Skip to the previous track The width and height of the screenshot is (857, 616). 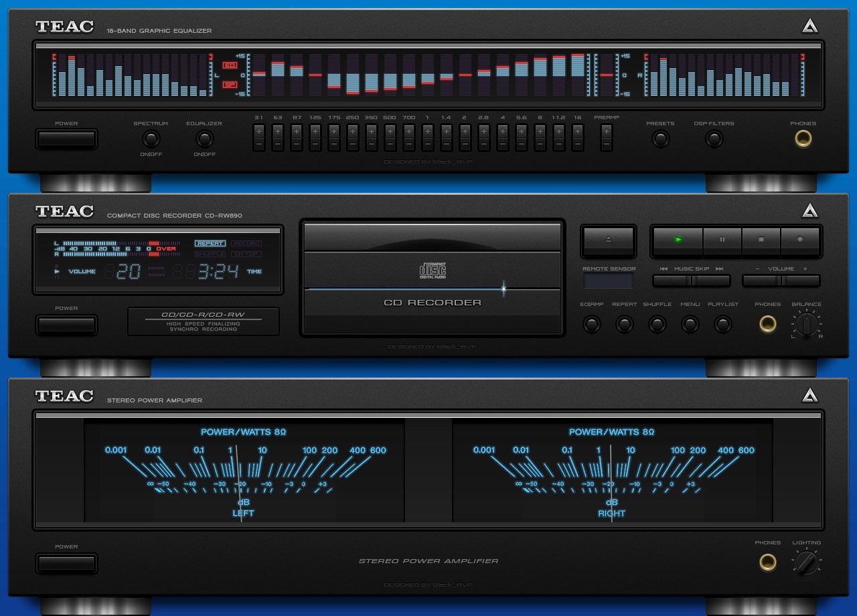click(x=672, y=281)
